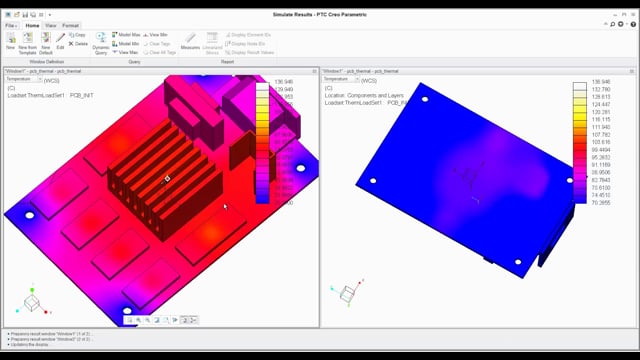Click the View Min option
This screenshot has width=640, height=360.
[155, 35]
